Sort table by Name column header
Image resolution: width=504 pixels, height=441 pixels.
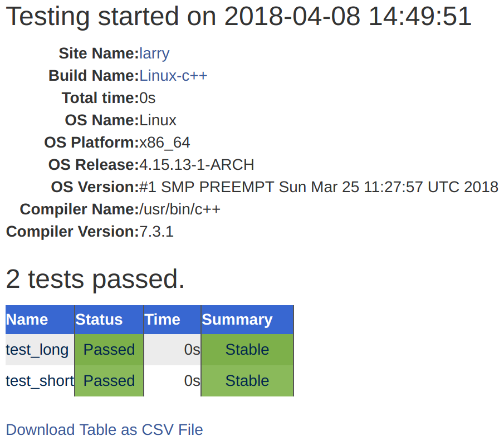point(27,320)
